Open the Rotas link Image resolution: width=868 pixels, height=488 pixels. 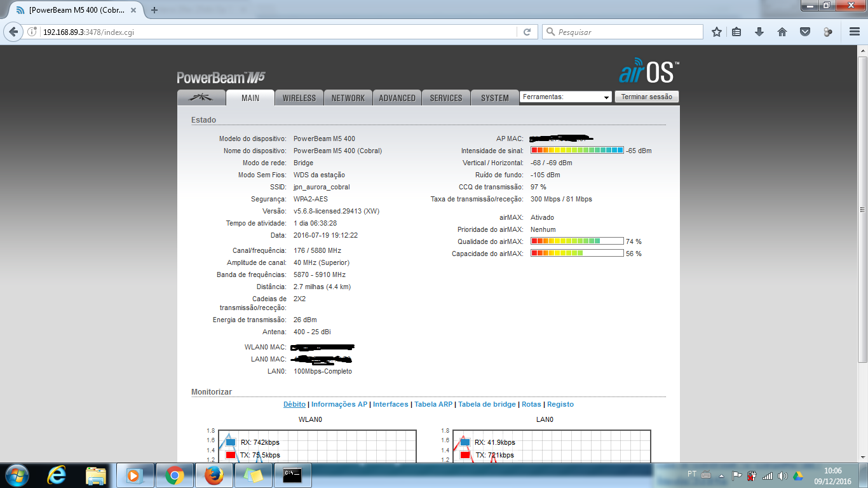[531, 404]
